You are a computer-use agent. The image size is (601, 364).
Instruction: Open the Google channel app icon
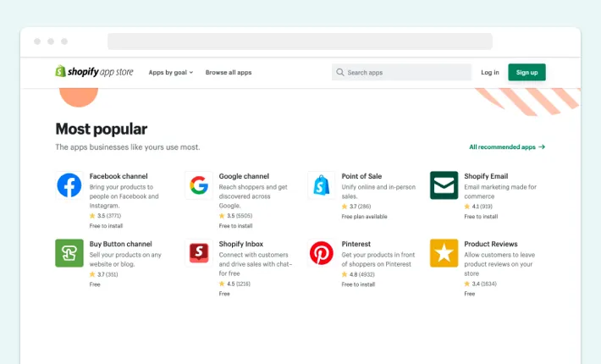199,185
